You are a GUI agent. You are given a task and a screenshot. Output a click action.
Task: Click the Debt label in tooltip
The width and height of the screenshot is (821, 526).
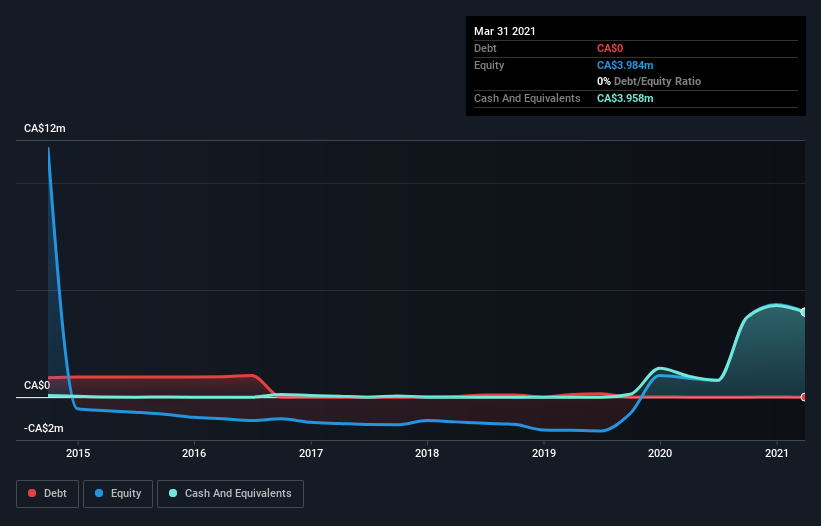(x=485, y=49)
